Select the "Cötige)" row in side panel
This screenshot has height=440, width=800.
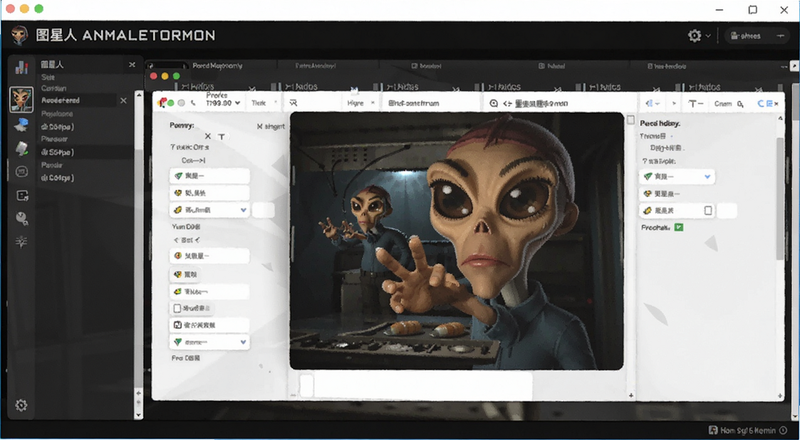point(57,178)
